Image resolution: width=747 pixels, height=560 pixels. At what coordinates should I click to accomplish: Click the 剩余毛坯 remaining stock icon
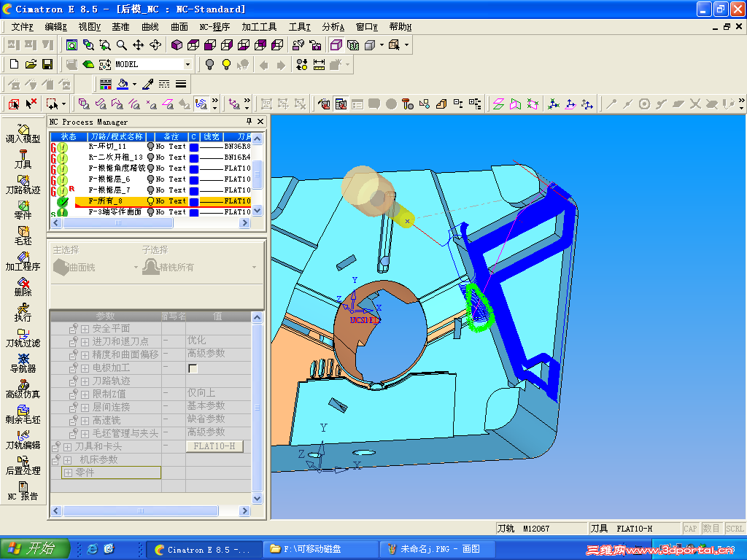pos(23,414)
